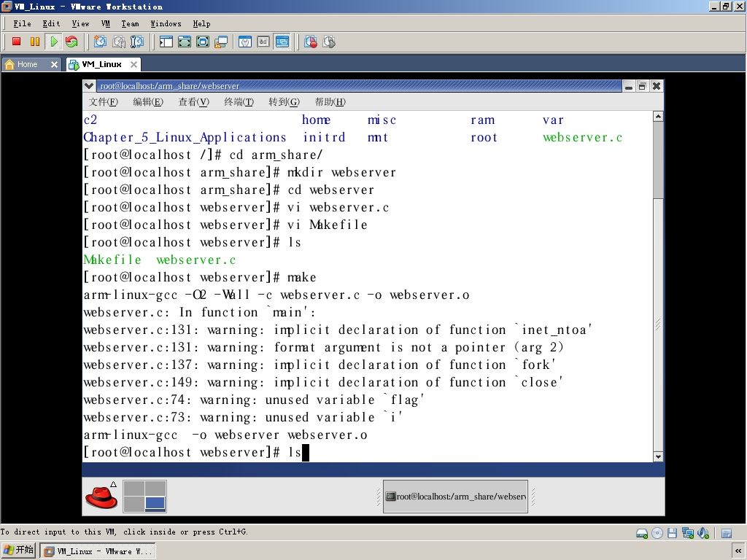Open the View menu in VMware
The height and width of the screenshot is (560, 747).
pyautogui.click(x=80, y=23)
